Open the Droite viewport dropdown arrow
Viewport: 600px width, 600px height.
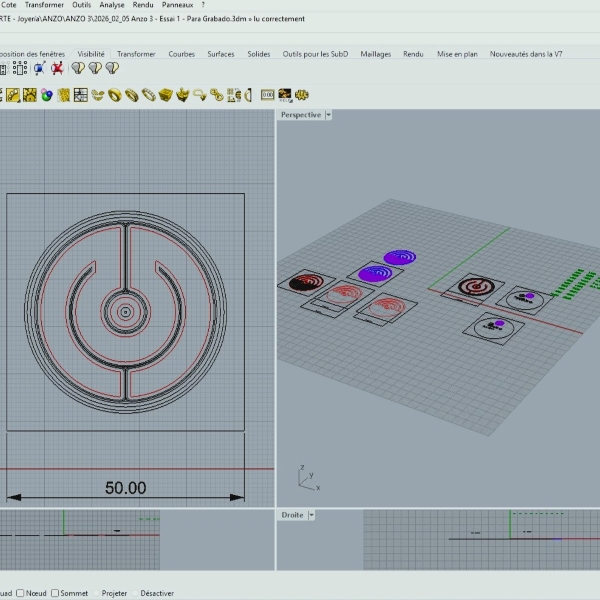[312, 515]
